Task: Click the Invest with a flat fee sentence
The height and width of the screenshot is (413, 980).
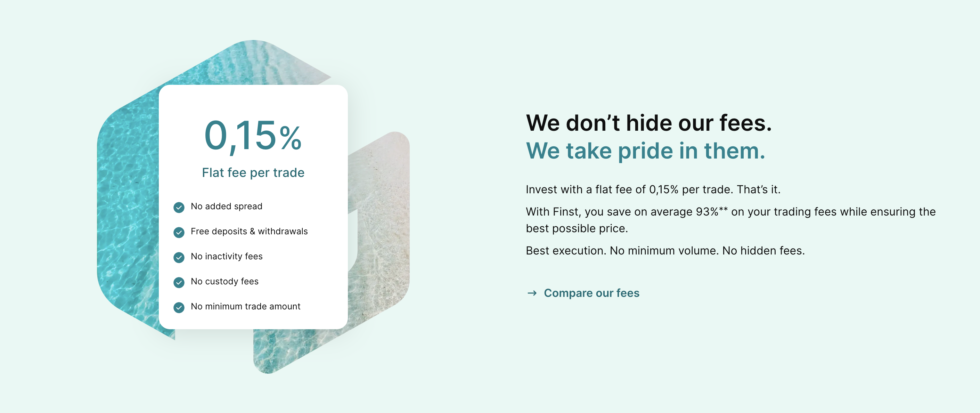Action: pyautogui.click(x=653, y=189)
